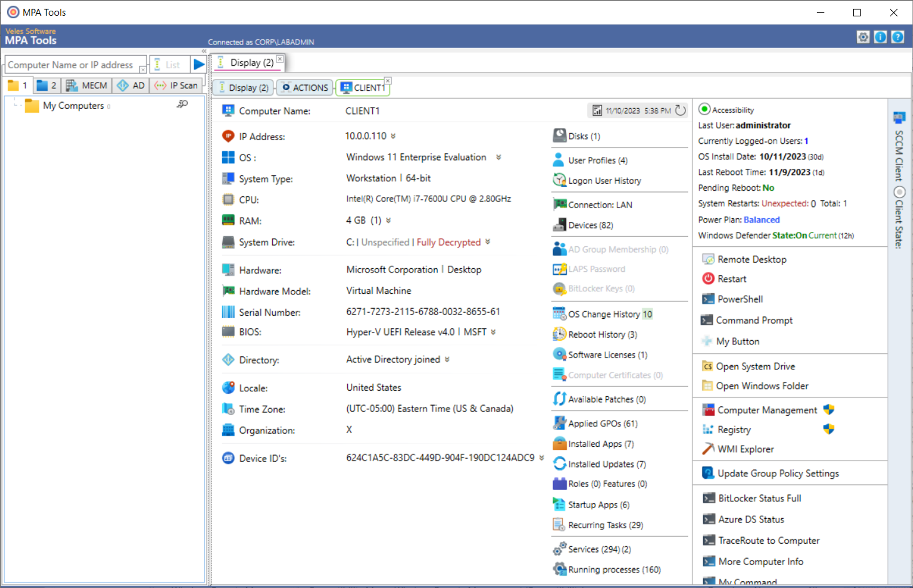Open IP Scan tab
Screen dimensions: 913x588
176,85
